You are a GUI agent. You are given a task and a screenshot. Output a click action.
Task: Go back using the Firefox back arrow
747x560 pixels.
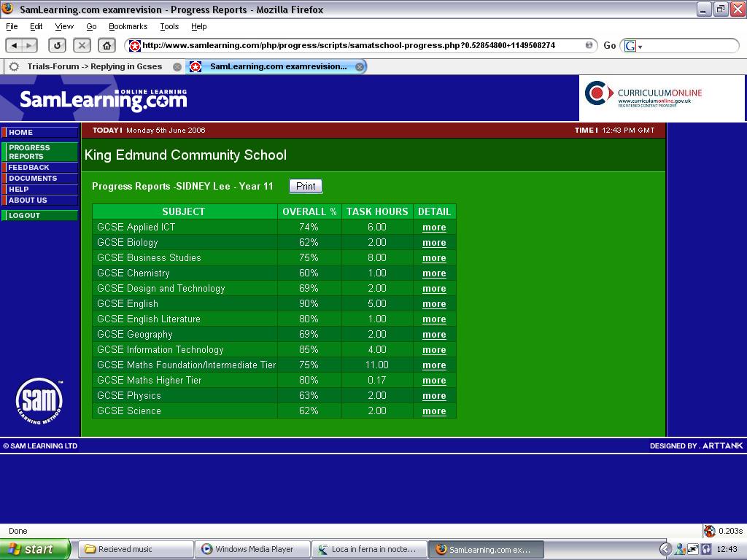[x=14, y=46]
